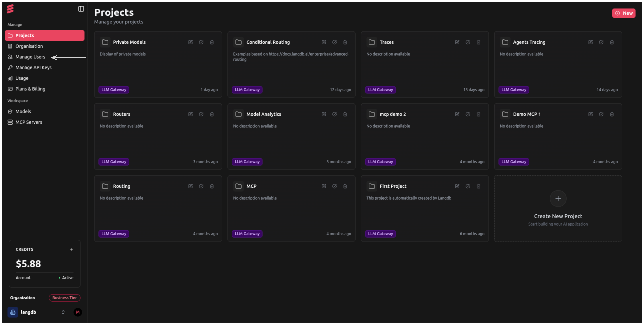Toggle check-circle on mcp demo 2

[468, 114]
